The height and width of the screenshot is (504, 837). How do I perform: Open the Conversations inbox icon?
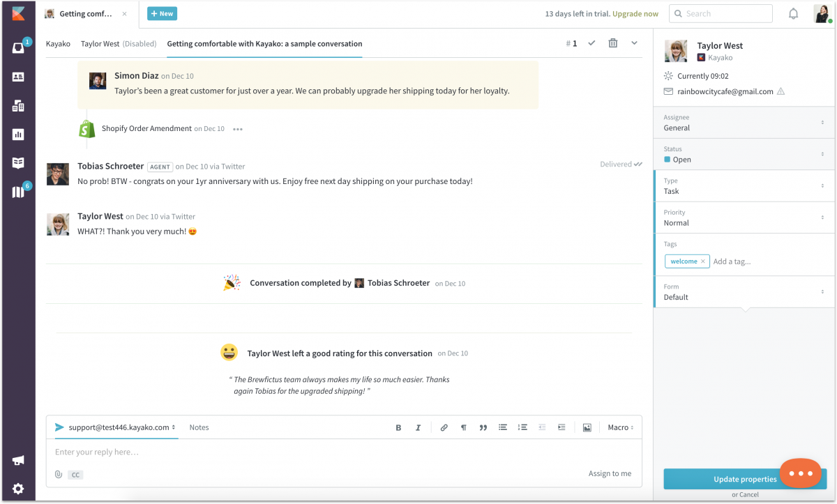17,47
